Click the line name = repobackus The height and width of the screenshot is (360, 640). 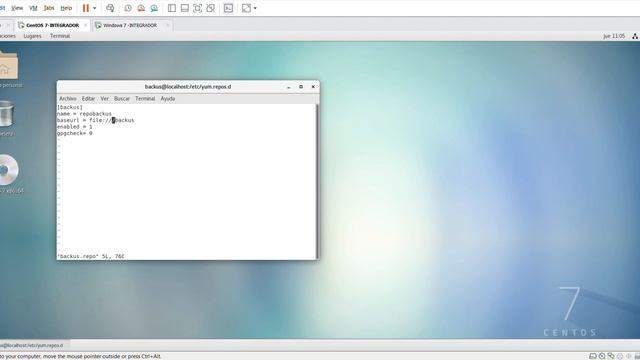tap(84, 114)
